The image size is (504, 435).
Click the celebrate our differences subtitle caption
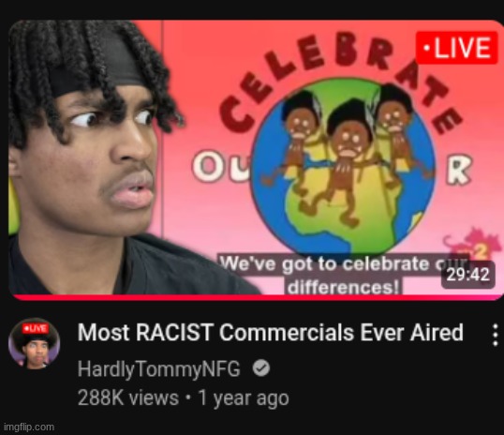point(342,276)
